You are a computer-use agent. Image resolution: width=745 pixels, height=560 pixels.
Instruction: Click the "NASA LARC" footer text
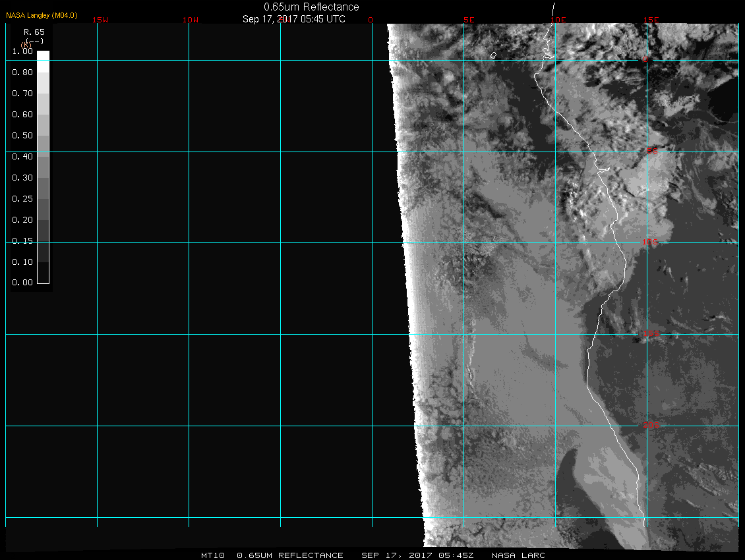[518, 555]
